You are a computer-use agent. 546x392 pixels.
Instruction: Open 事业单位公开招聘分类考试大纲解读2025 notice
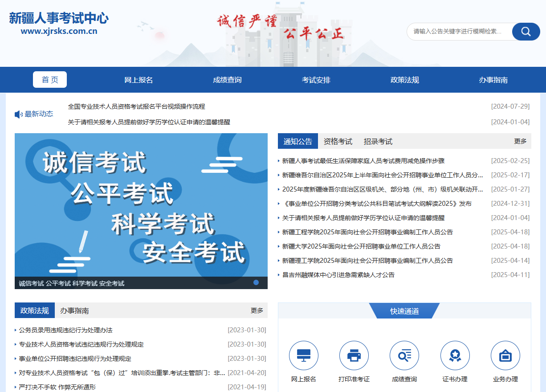click(x=377, y=204)
